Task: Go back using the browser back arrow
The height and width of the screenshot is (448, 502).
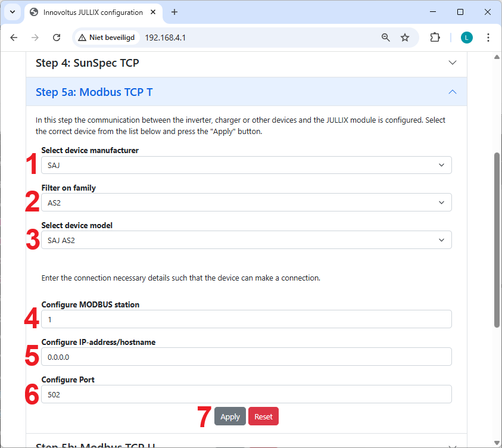Action: click(14, 38)
